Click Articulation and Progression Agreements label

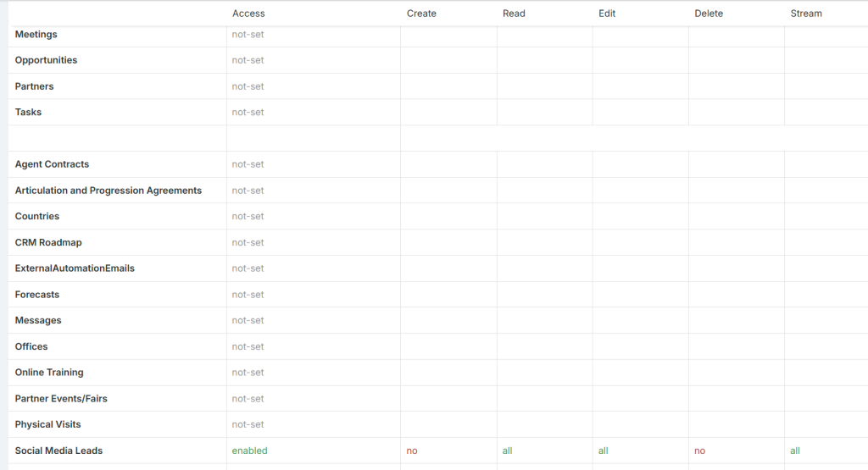click(x=108, y=191)
